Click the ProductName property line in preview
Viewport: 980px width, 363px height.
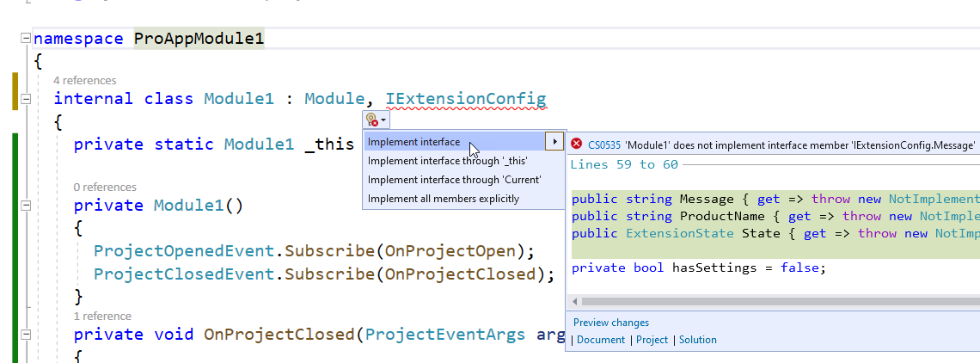pyautogui.click(x=775, y=216)
